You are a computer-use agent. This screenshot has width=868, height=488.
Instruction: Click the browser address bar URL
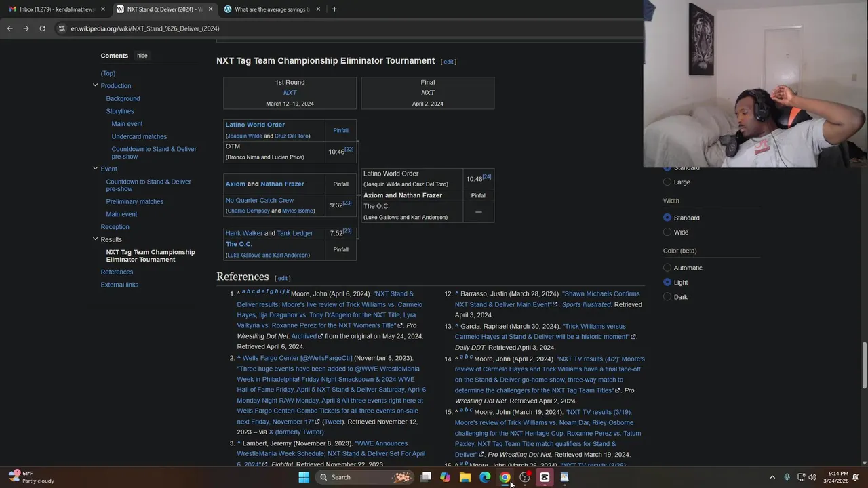coord(145,28)
